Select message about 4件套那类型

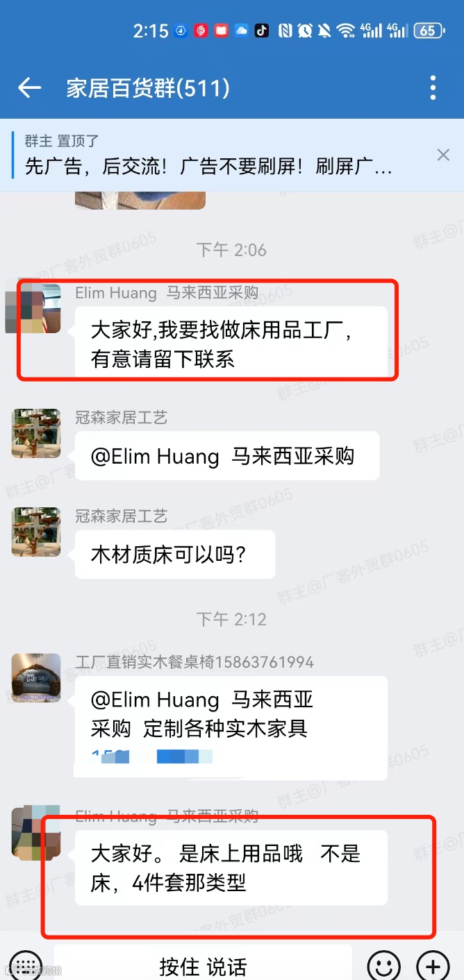coord(231,868)
